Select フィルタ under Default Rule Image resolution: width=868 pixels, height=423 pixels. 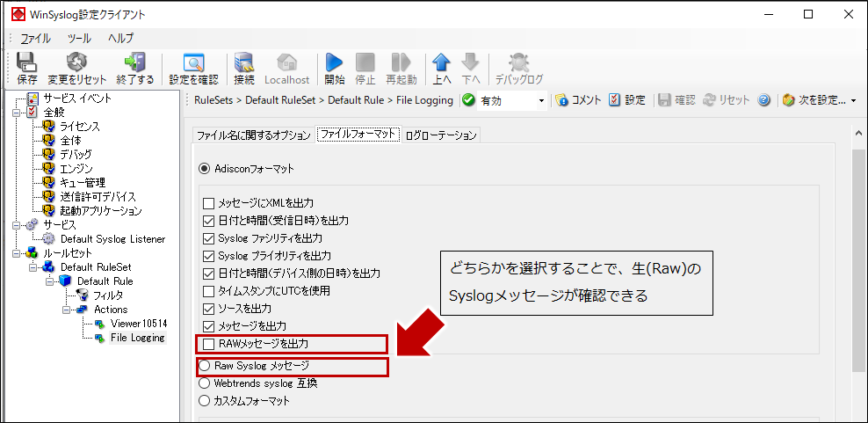click(x=108, y=295)
